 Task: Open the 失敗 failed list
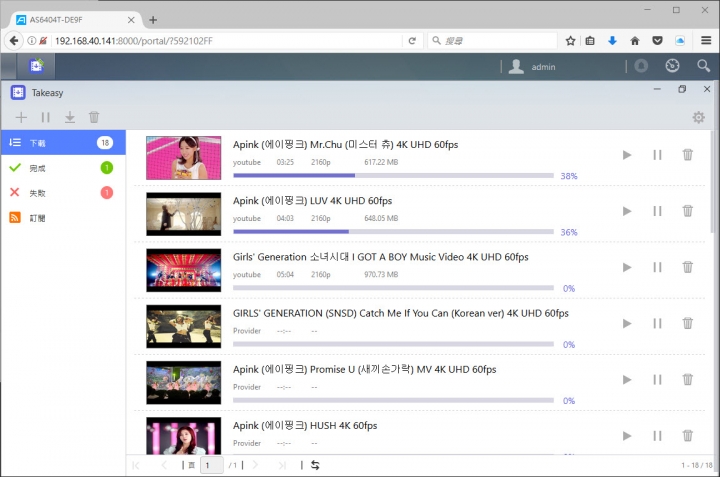[63, 193]
